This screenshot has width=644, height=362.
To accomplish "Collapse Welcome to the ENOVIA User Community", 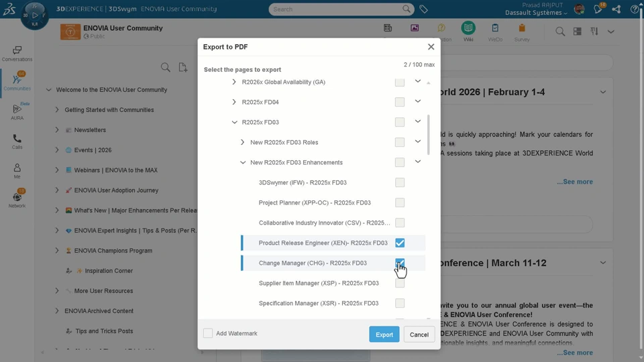I will pos(48,89).
